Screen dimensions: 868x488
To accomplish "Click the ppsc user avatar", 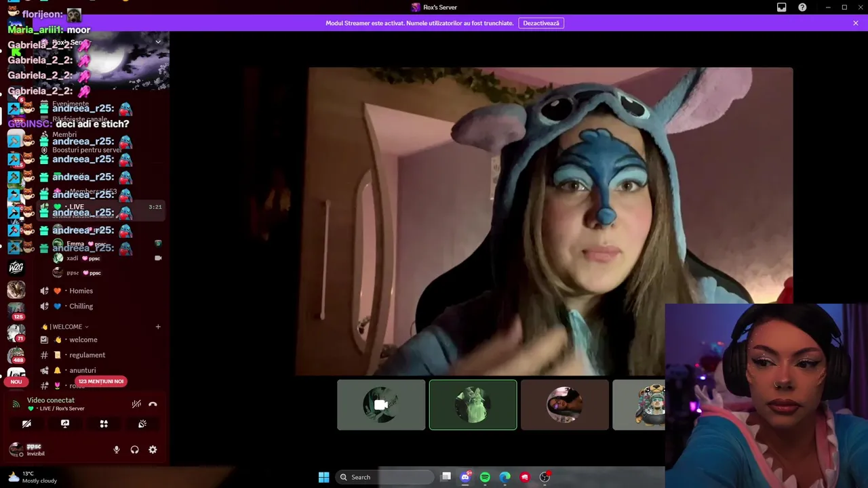I will tap(16, 449).
